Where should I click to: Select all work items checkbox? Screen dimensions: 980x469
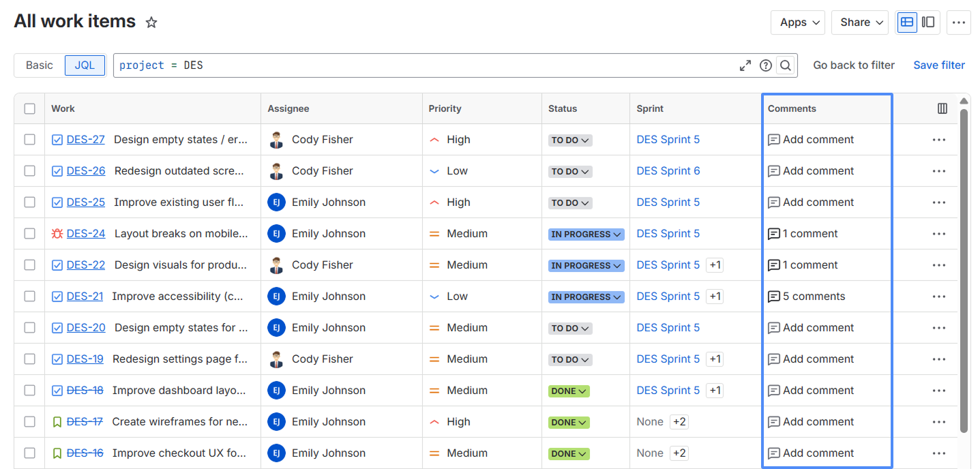click(29, 108)
